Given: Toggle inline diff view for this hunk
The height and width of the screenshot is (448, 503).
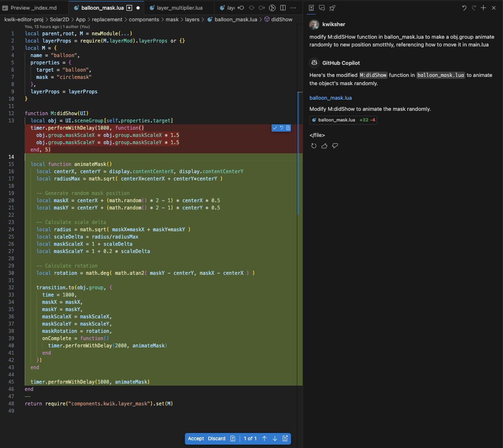Looking at the screenshot, I should pyautogui.click(x=288, y=128).
